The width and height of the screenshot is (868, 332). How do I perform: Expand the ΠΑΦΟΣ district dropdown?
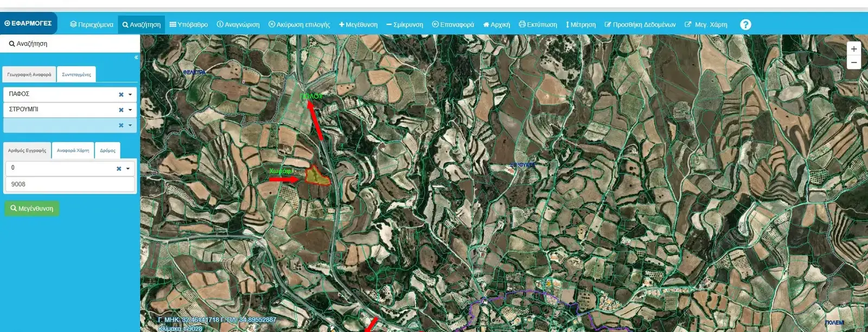click(130, 94)
